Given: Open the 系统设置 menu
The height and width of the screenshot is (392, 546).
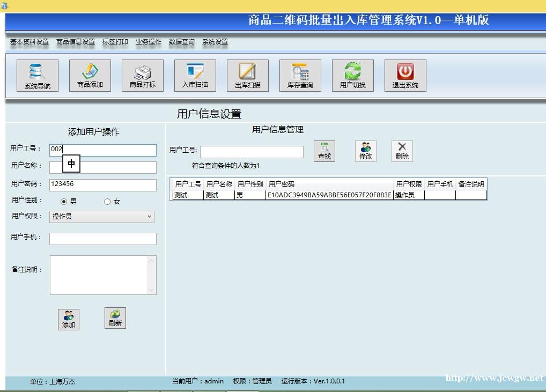Looking at the screenshot, I should point(215,42).
